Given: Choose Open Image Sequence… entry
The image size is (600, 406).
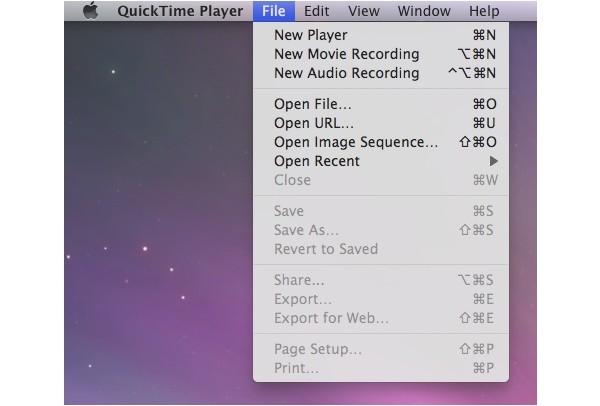Looking at the screenshot, I should click(381, 142).
